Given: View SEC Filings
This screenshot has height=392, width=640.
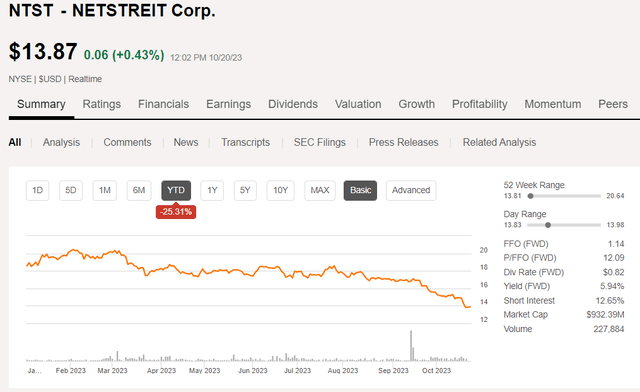Looking at the screenshot, I should pyautogui.click(x=320, y=142).
